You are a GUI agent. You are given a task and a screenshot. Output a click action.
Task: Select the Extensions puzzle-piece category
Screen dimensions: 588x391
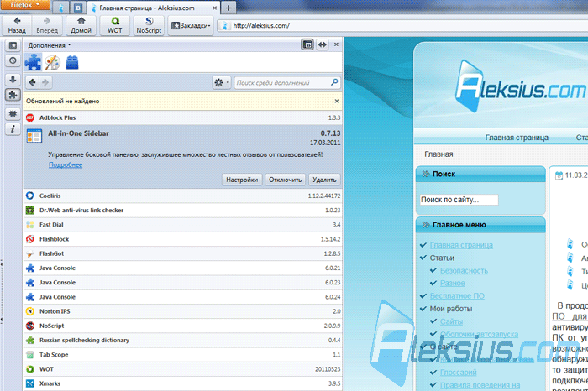[x=33, y=62]
